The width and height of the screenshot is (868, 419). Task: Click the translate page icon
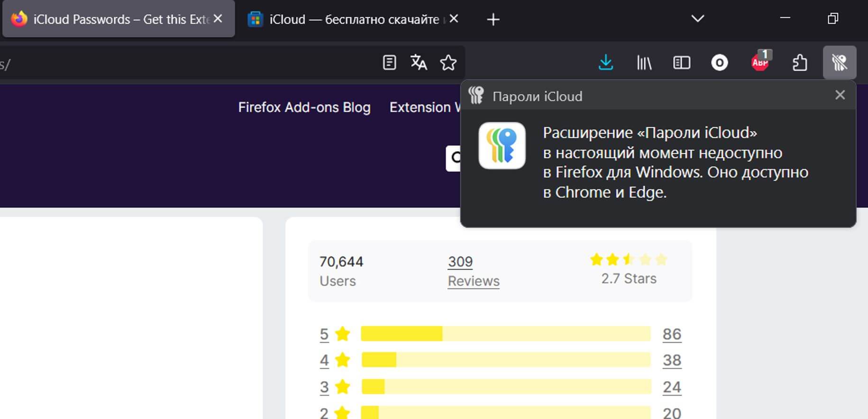pyautogui.click(x=419, y=63)
